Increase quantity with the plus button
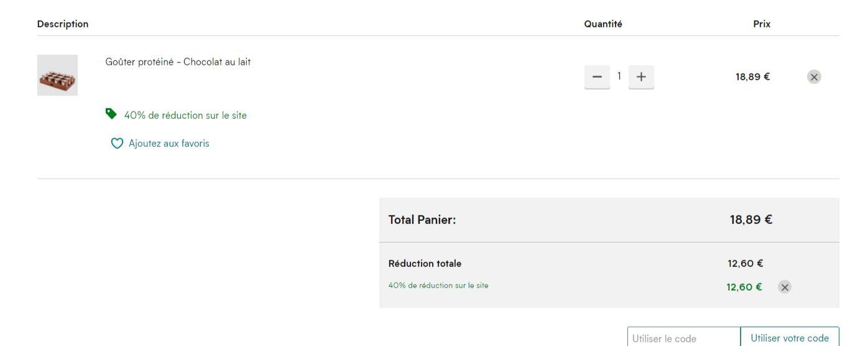Screen dimensions: 868x346 [641, 77]
